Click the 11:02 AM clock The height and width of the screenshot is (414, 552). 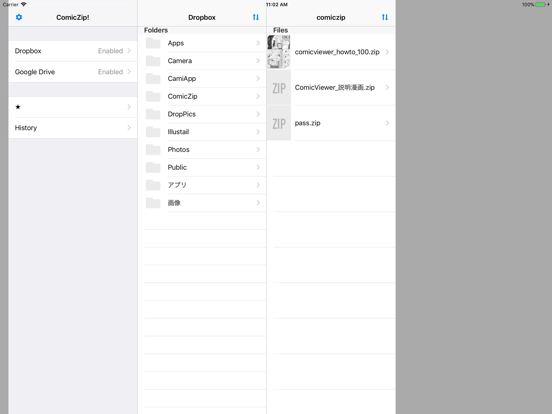[277, 5]
